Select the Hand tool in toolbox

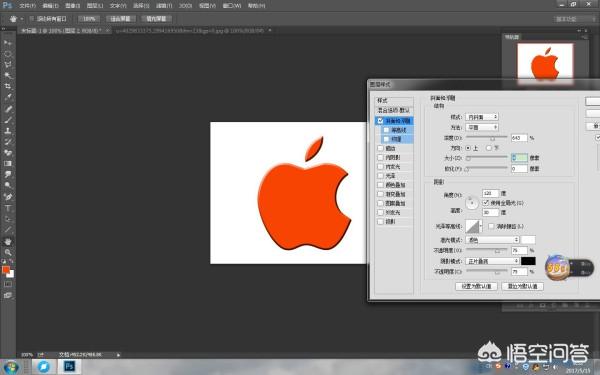8,241
